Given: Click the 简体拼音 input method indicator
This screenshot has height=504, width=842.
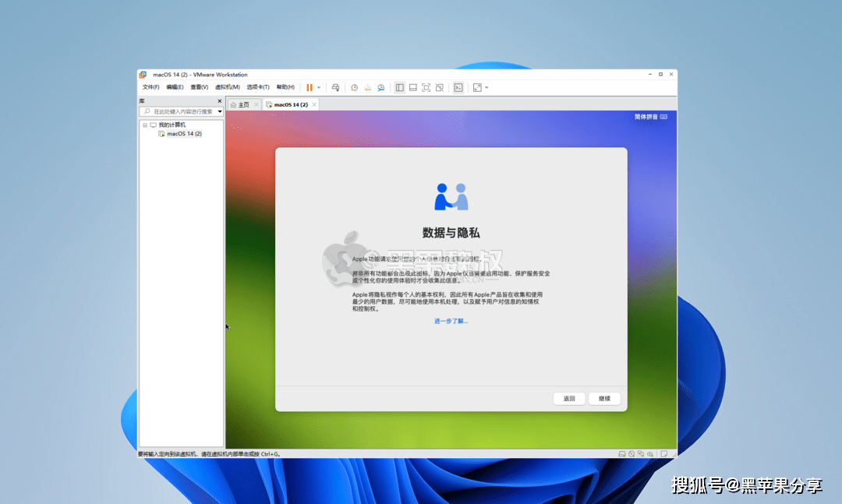Looking at the screenshot, I should (651, 117).
